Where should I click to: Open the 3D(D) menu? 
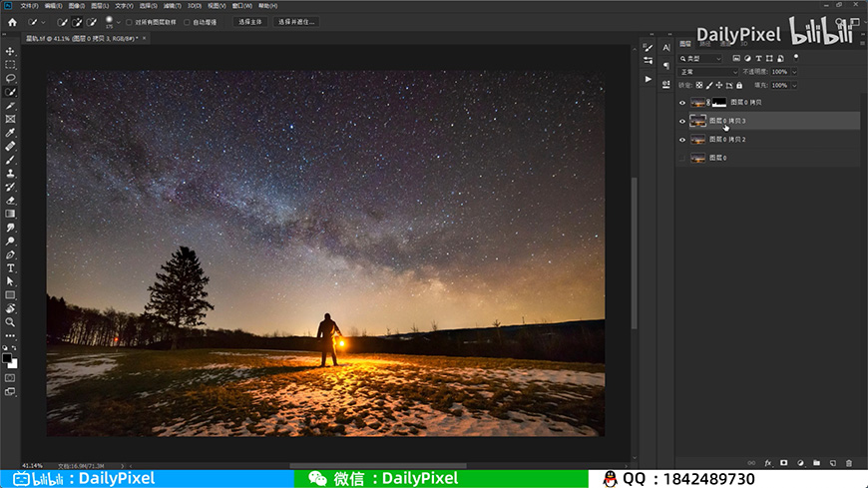pyautogui.click(x=195, y=6)
